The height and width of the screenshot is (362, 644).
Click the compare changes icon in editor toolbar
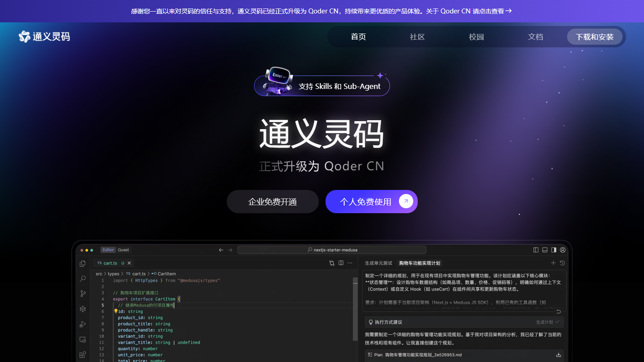click(332, 263)
